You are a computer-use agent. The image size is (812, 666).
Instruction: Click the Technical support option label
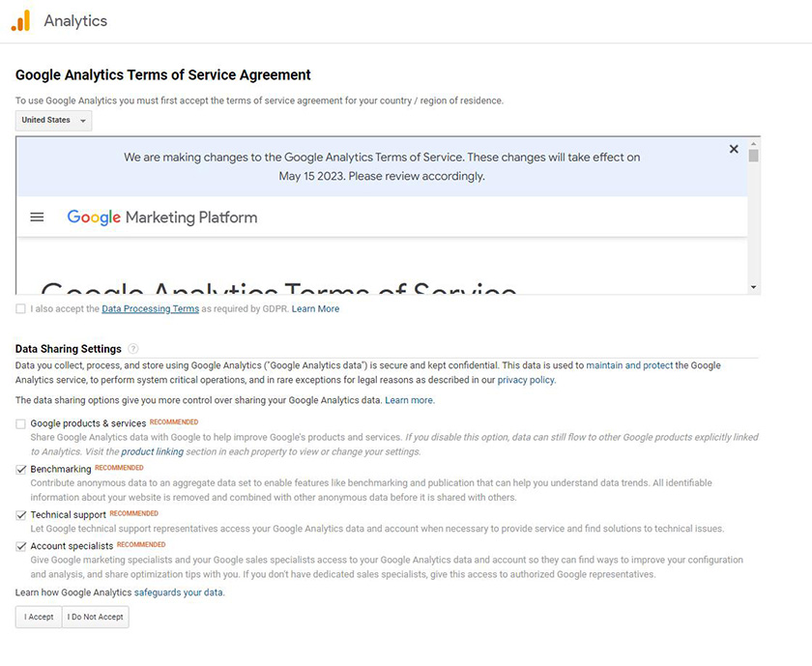(69, 515)
